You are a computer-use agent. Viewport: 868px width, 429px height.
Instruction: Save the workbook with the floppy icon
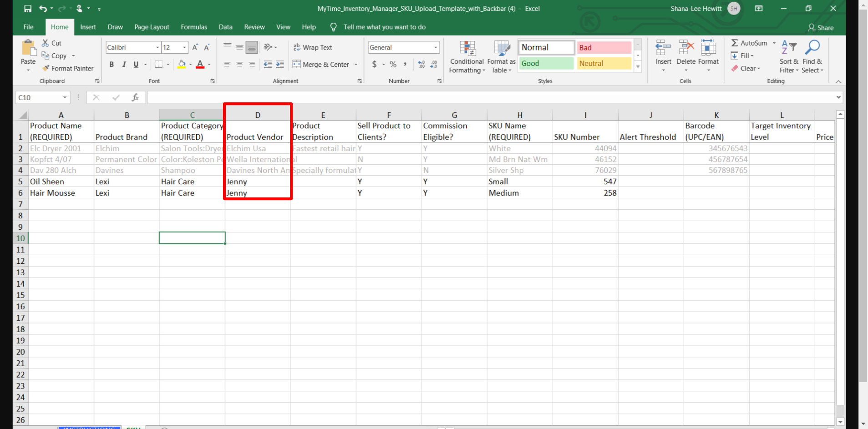click(x=28, y=9)
